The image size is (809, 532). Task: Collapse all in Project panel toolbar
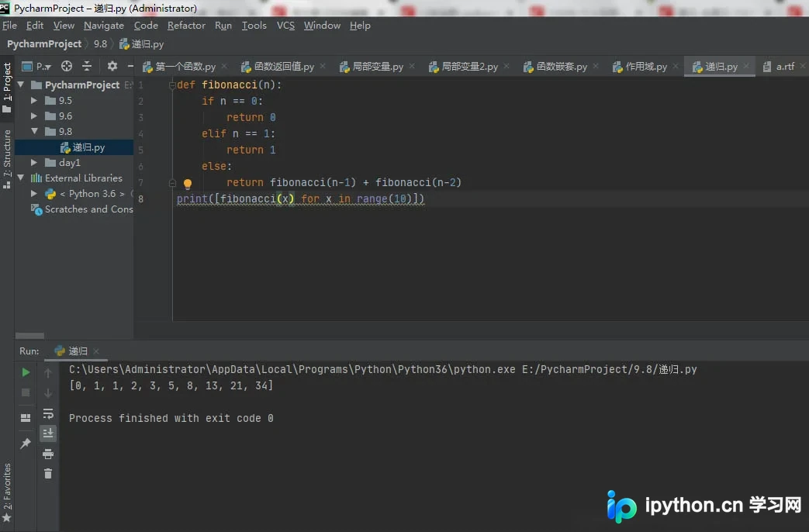87,66
